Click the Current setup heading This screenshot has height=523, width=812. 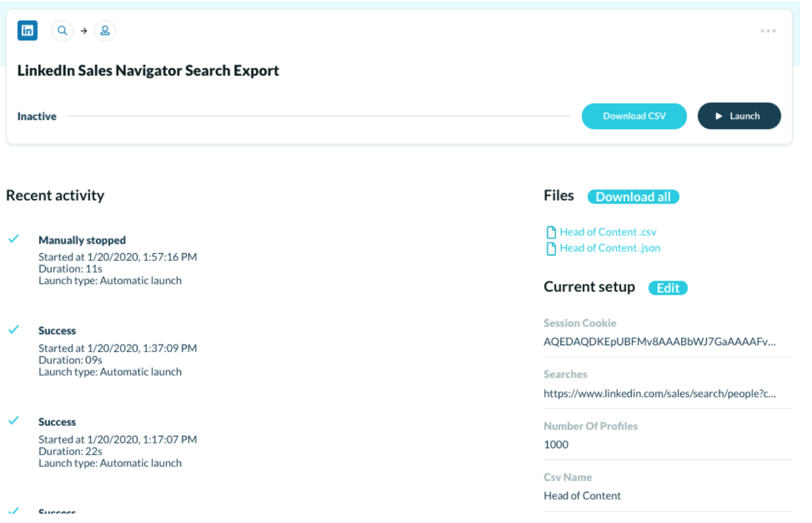click(589, 287)
